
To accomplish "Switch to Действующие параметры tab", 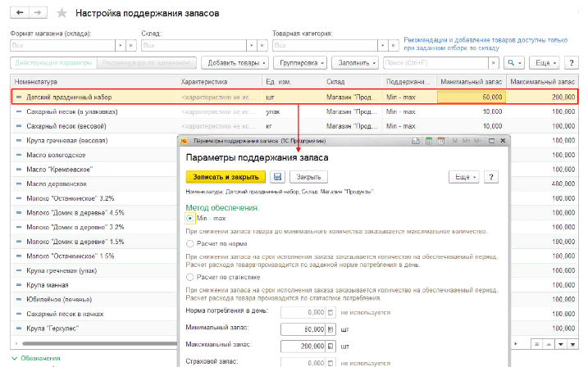I will pos(52,63).
